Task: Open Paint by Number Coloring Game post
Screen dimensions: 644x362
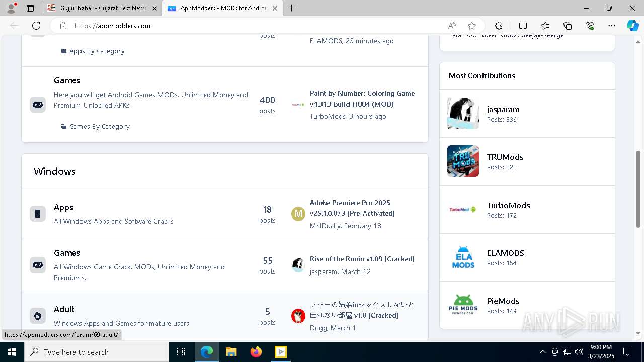Action: [x=362, y=99]
